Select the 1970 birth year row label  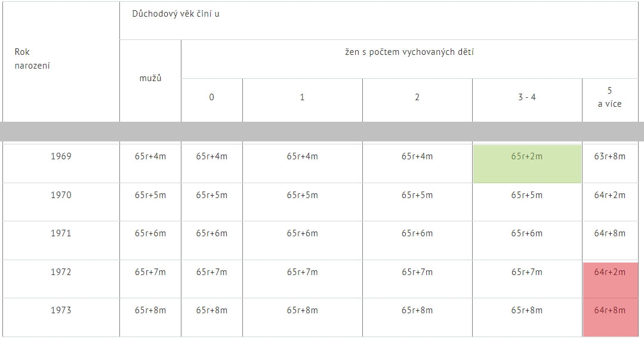click(61, 195)
